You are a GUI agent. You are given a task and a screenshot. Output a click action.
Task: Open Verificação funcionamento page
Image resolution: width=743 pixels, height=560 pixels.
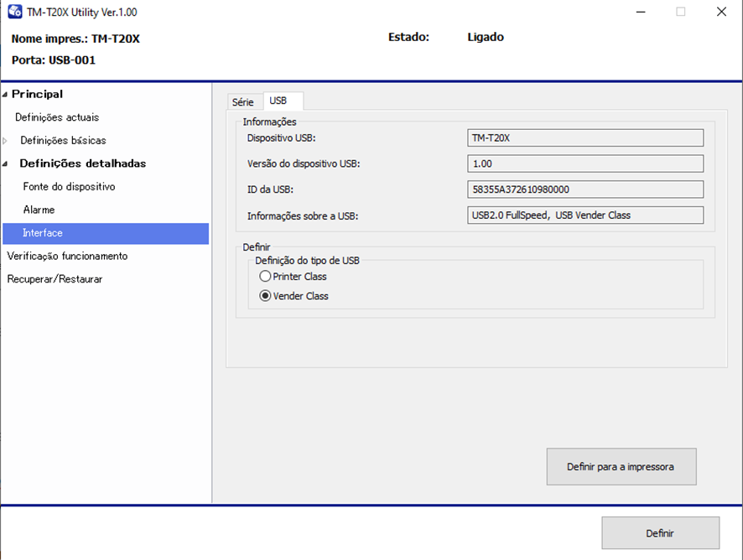67,256
